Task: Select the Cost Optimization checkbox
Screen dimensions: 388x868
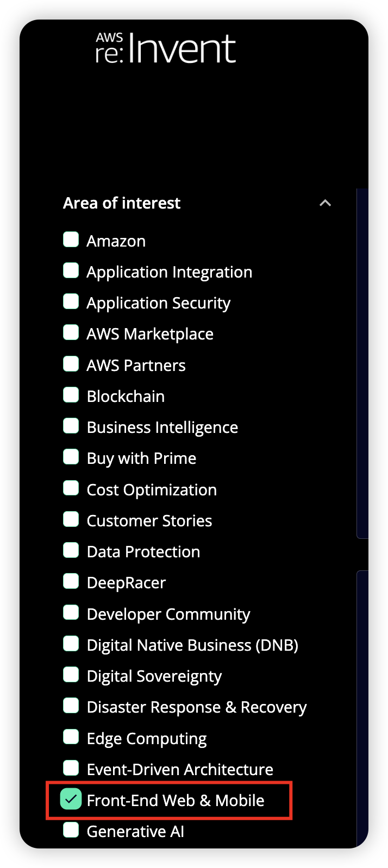Action: [x=71, y=488]
